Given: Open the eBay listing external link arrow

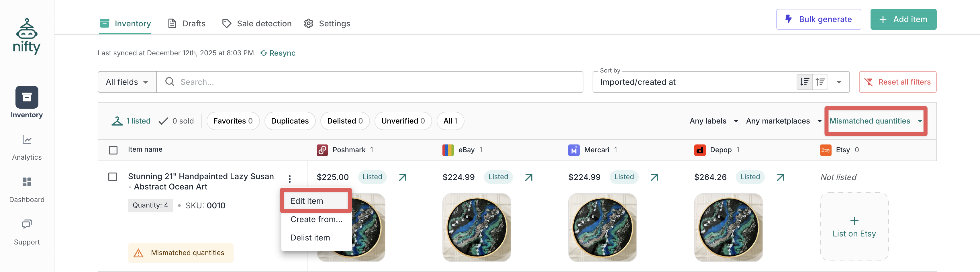Looking at the screenshot, I should click(528, 177).
